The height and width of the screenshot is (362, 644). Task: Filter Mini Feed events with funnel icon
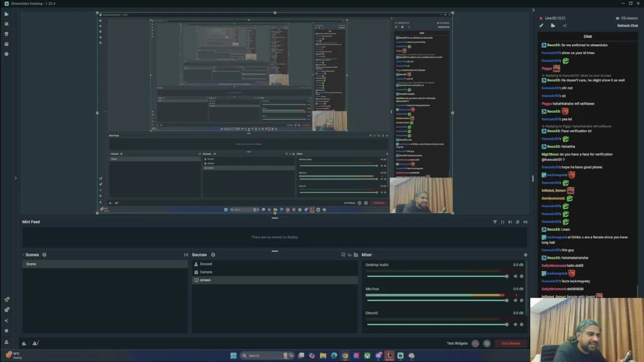coord(495,222)
